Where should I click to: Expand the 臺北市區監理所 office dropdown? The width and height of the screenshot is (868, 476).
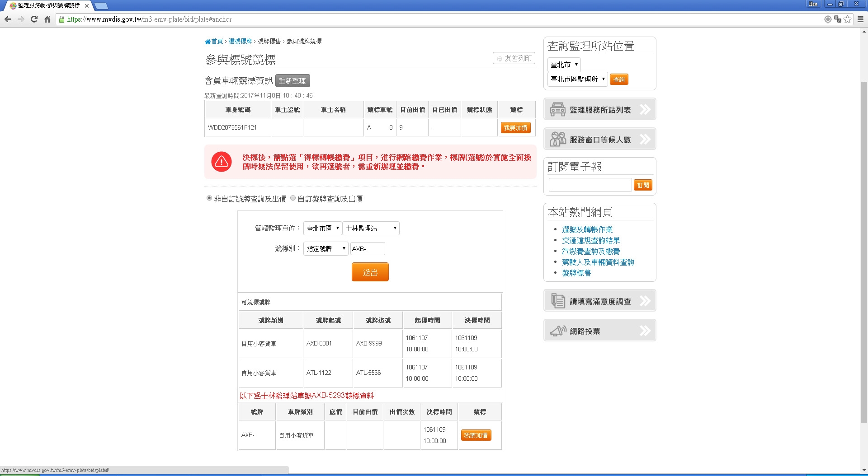click(577, 79)
